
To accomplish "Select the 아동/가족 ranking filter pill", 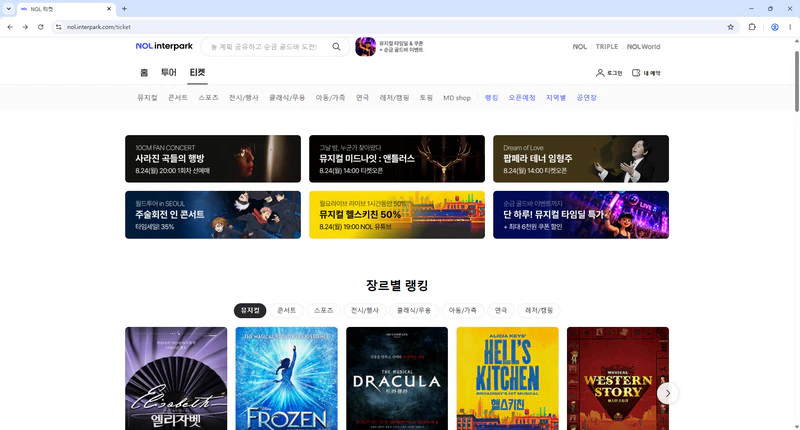I will 462,310.
